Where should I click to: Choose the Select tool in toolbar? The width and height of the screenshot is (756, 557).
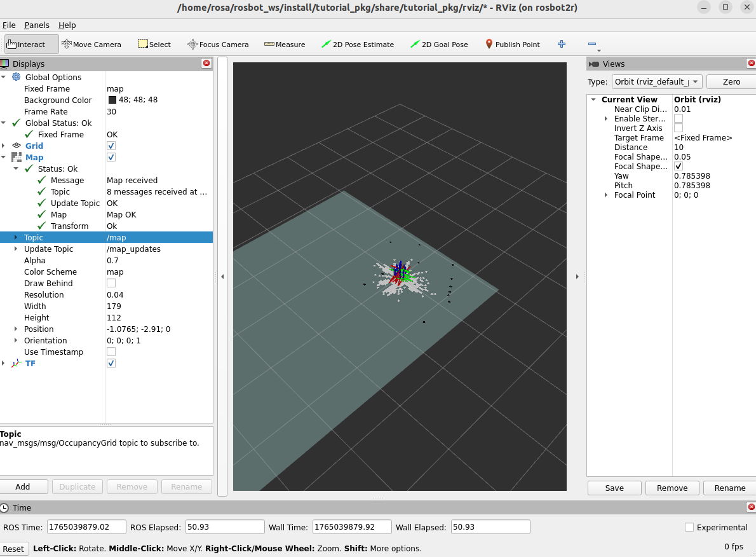pyautogui.click(x=154, y=45)
